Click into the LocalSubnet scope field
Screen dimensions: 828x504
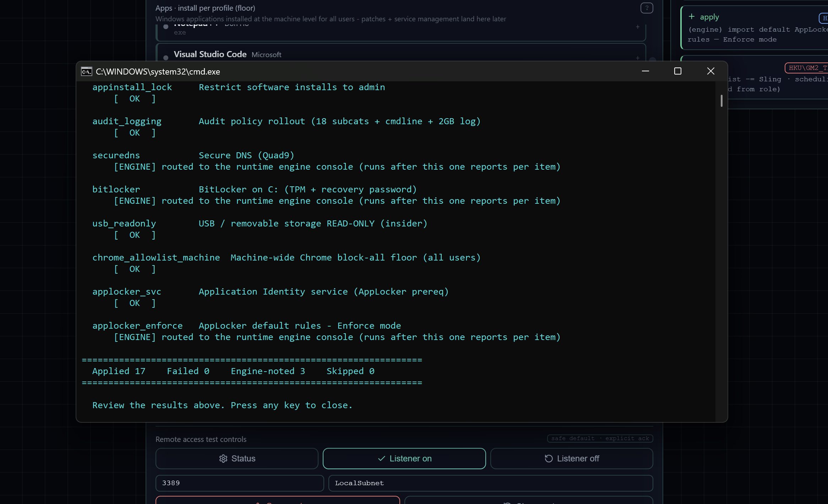click(x=491, y=483)
